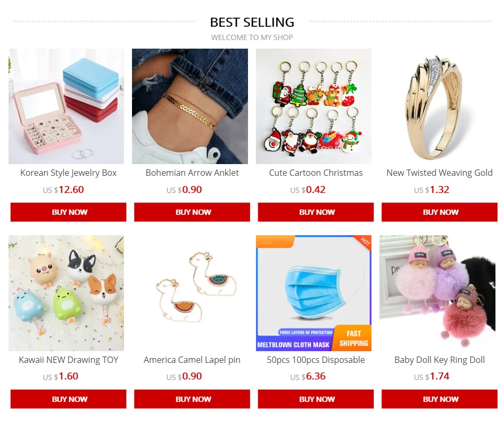Follow the Kawaii NEW Drawing TOY title link

click(x=68, y=360)
